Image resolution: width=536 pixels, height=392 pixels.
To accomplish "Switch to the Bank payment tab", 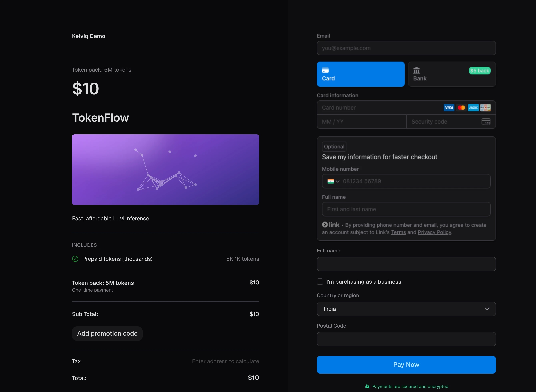I will click(452, 74).
